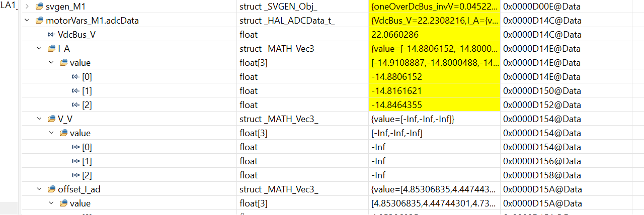Viewport: 644px width, 215px height.
Task: Click the variable icon of I_A element [1]
Action: [75, 91]
